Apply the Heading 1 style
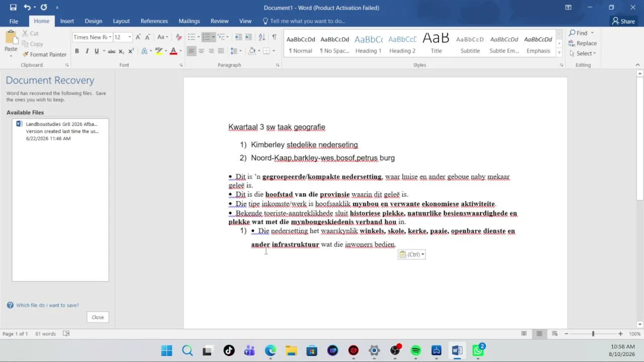This screenshot has width=644, height=362. 368,44
